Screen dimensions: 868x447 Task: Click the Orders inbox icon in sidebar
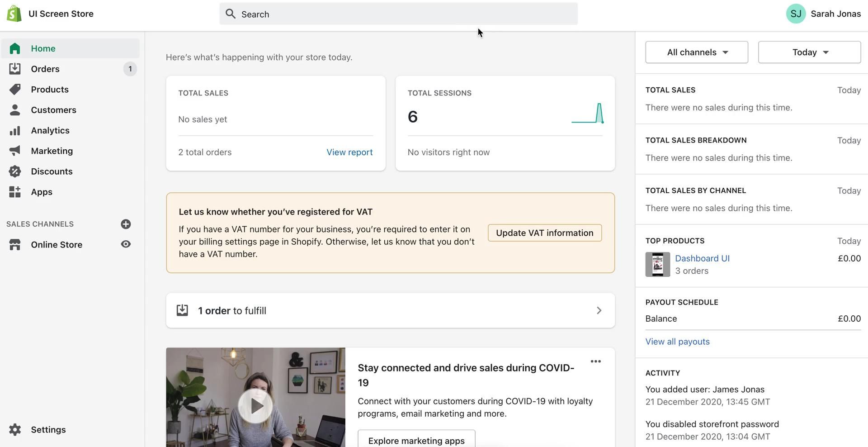pyautogui.click(x=15, y=69)
